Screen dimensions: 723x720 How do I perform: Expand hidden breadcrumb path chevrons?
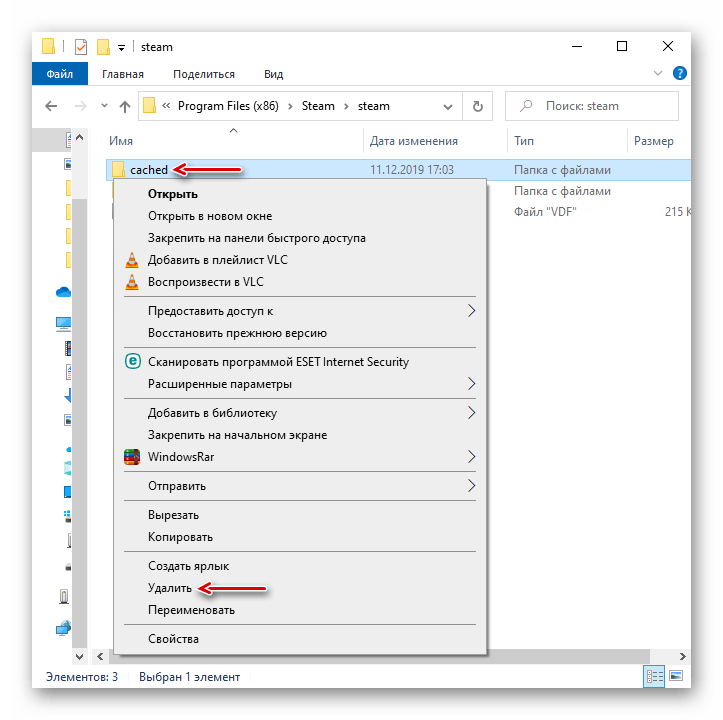166,106
